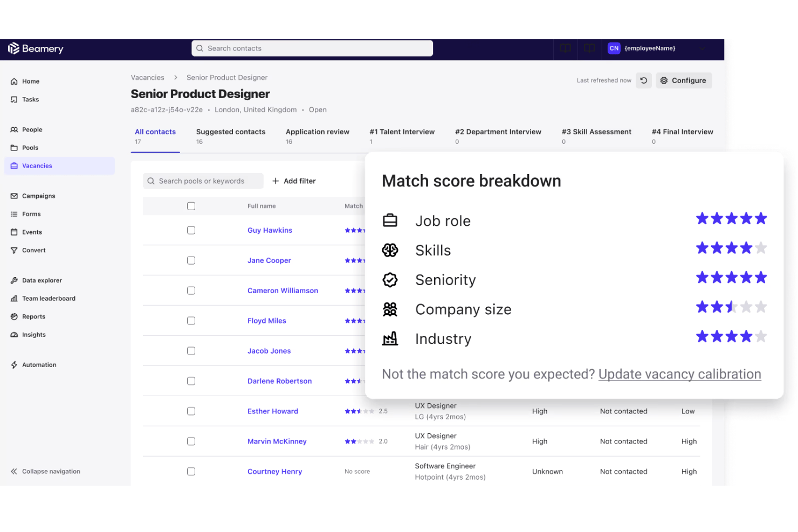The width and height of the screenshot is (798, 532).
Task: Follow Update vacancy calibration link
Action: (679, 375)
